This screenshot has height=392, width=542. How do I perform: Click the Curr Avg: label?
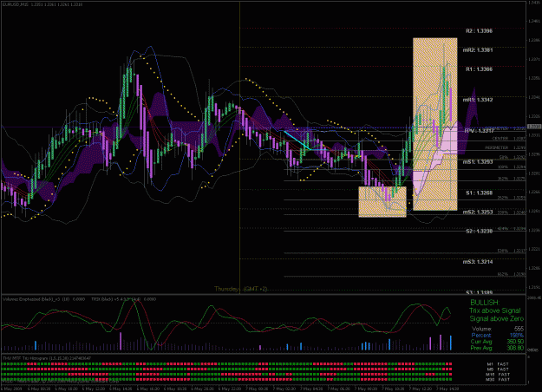coord(481,342)
